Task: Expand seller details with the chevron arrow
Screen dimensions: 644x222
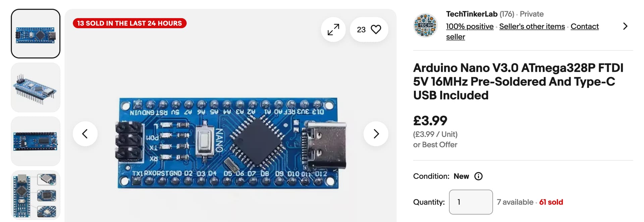Action: [x=625, y=26]
